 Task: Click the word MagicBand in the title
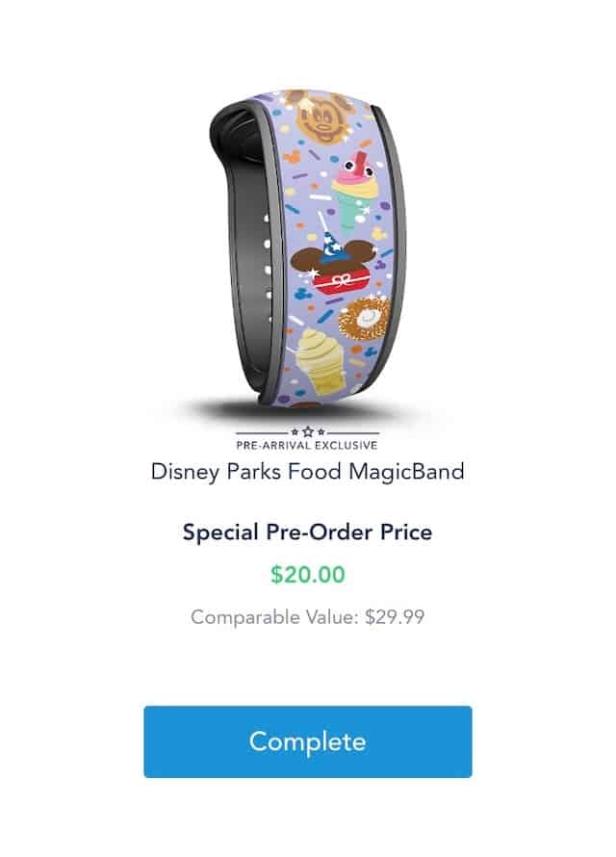[407, 472]
